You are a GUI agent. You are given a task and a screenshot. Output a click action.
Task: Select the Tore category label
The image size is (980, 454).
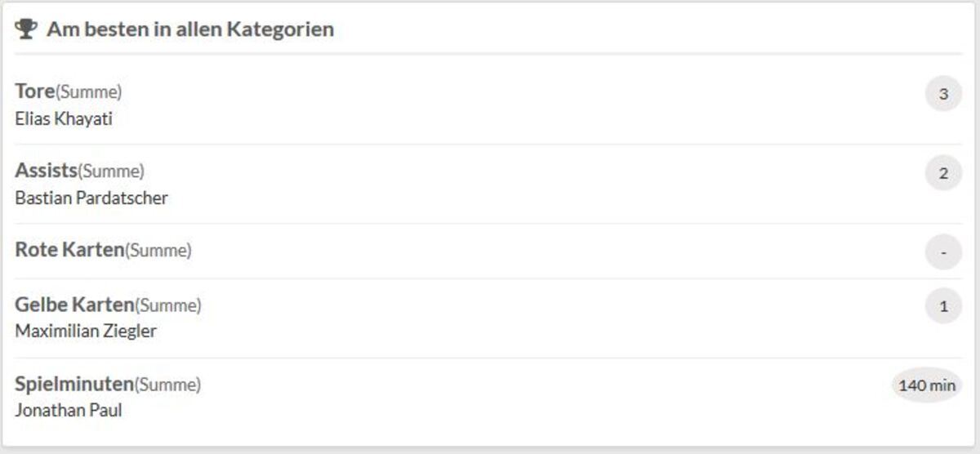35,91
